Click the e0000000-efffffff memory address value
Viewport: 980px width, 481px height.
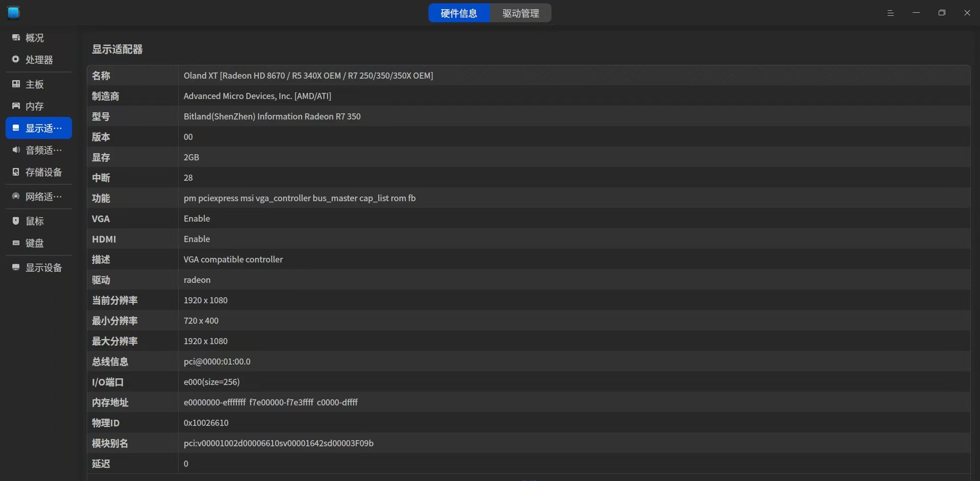click(271, 402)
